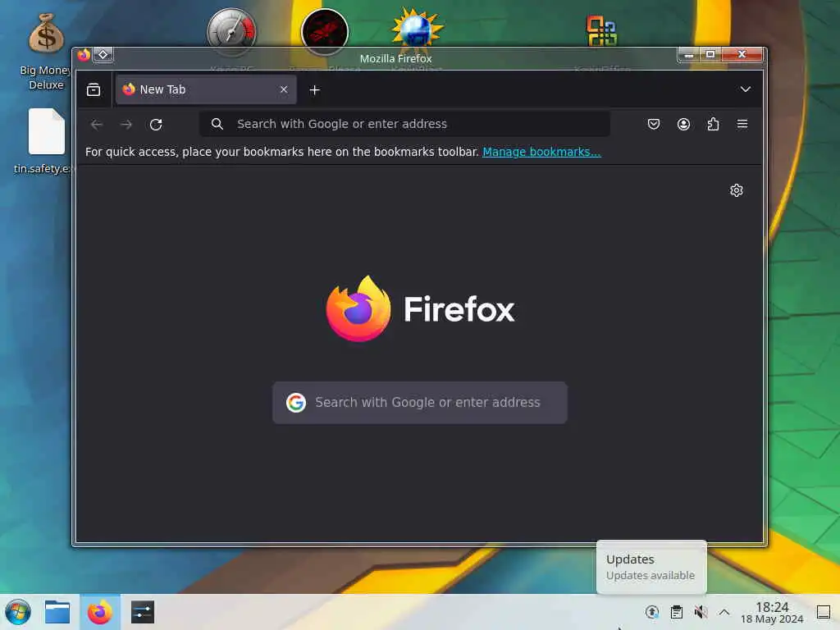Open the Updates available notification
Screen dimensions: 840x630
[651, 567]
